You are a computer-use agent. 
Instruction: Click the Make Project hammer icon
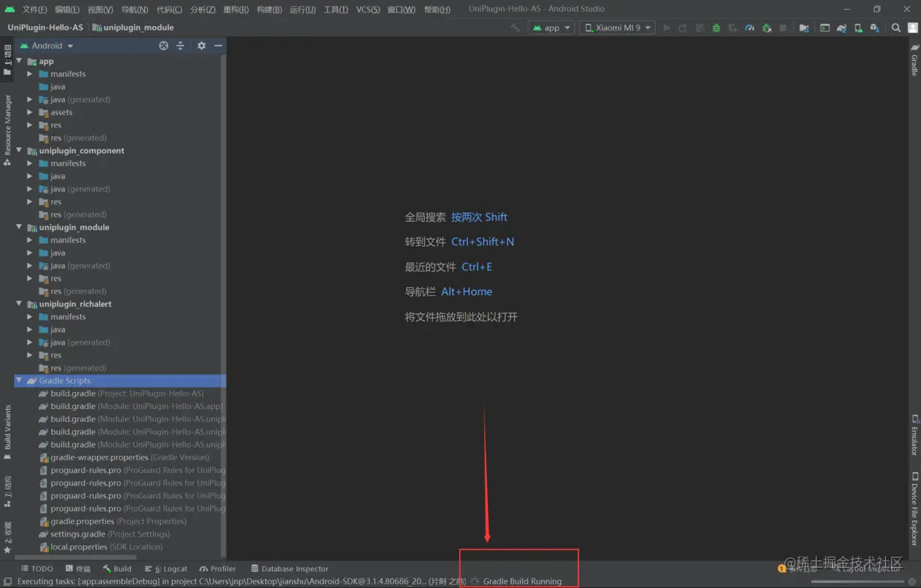515,27
